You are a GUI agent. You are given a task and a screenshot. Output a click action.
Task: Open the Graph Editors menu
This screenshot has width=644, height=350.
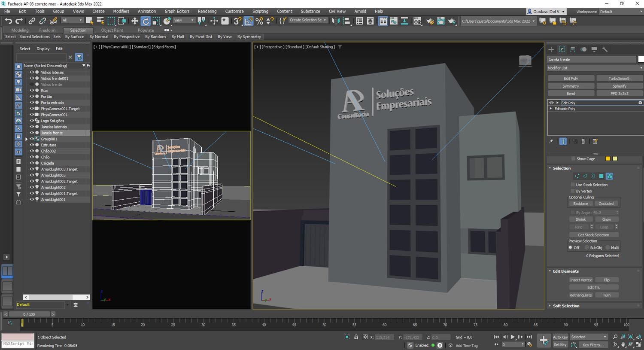point(177,11)
